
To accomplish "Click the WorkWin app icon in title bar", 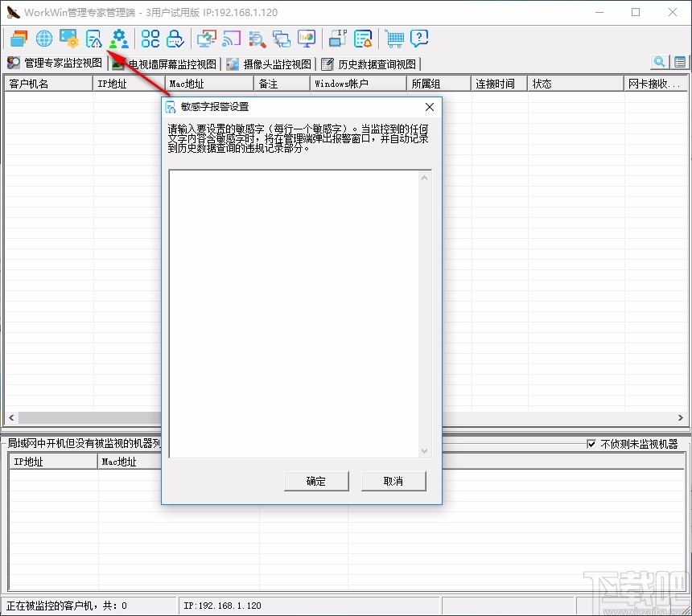I will point(13,12).
